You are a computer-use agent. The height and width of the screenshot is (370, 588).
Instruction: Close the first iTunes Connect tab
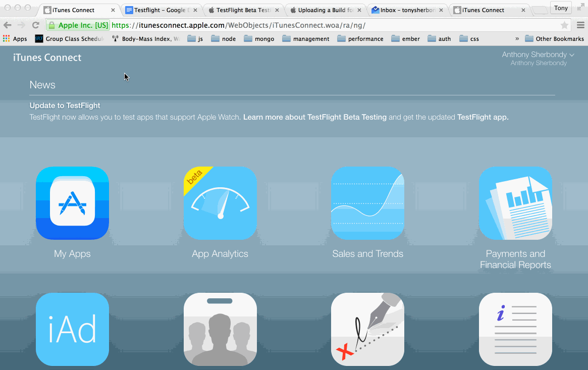[113, 10]
